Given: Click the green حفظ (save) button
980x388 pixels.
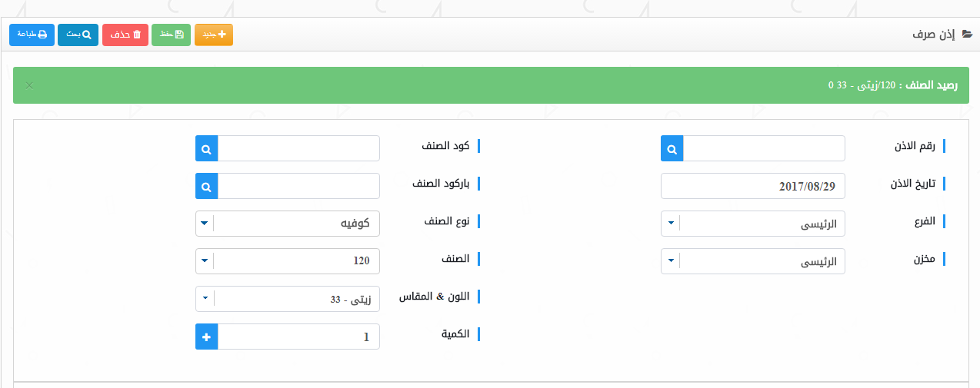Looking at the screenshot, I should (x=171, y=35).
